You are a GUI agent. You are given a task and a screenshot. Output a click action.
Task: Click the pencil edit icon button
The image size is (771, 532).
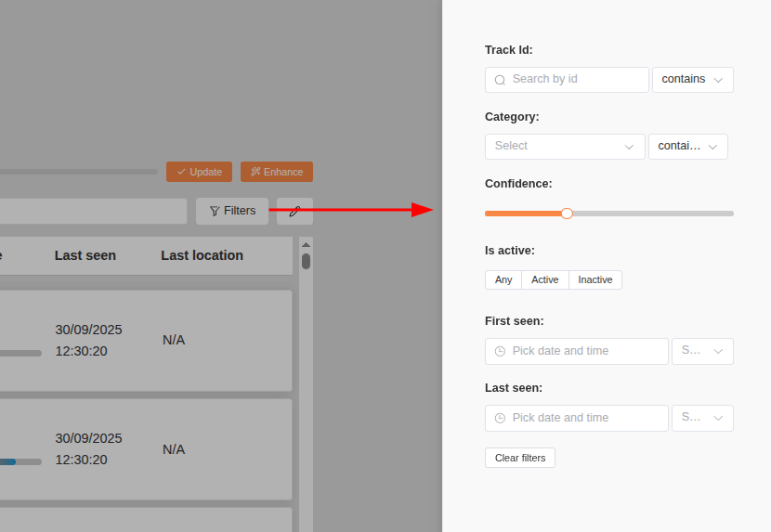[294, 211]
